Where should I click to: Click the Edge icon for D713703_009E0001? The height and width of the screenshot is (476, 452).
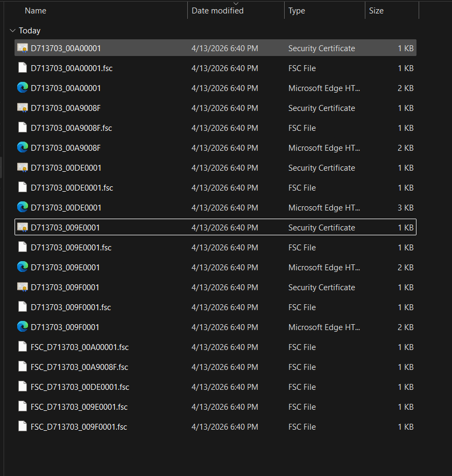(23, 268)
